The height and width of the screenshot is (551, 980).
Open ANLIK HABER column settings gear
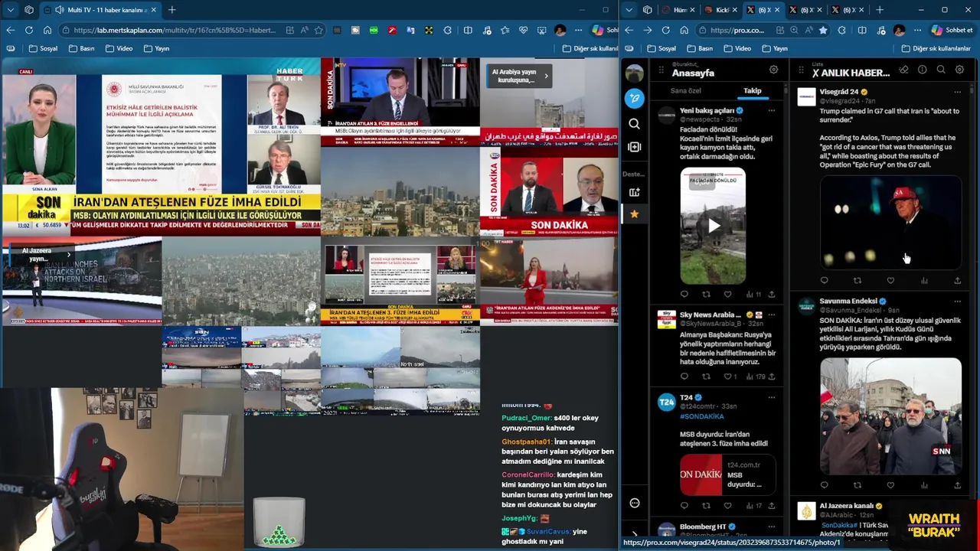click(959, 70)
